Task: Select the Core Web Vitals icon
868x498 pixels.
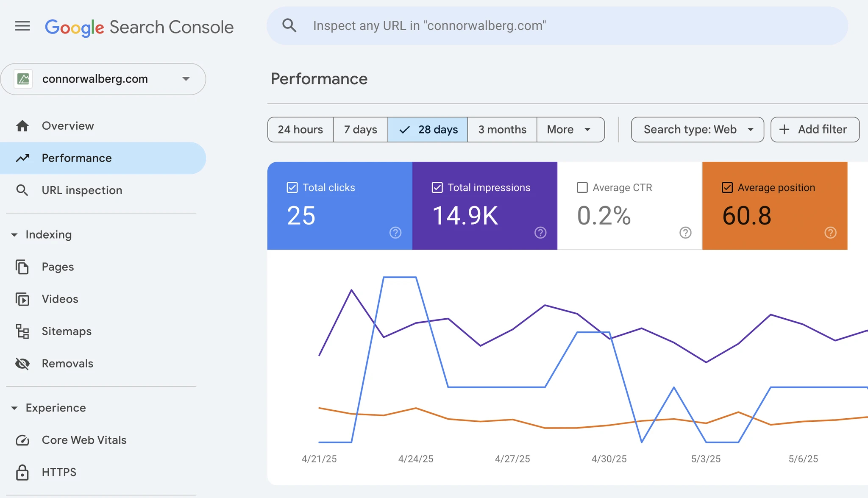Action: click(x=22, y=440)
